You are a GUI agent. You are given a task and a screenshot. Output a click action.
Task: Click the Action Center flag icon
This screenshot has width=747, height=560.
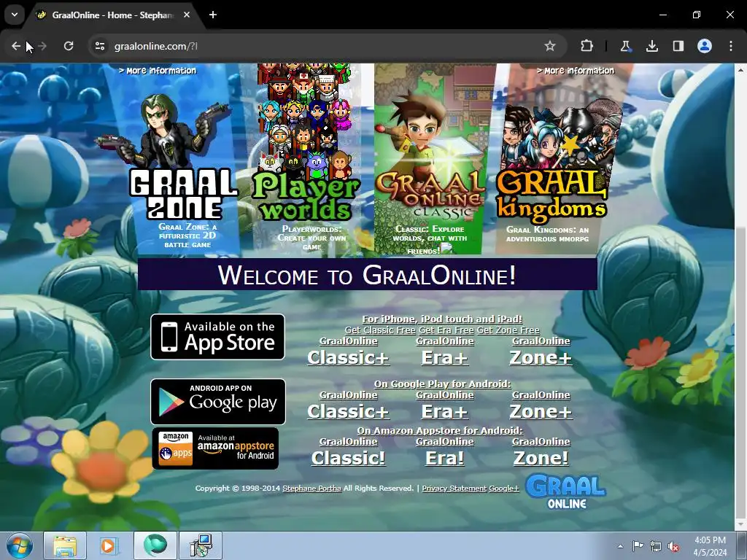pos(638,546)
